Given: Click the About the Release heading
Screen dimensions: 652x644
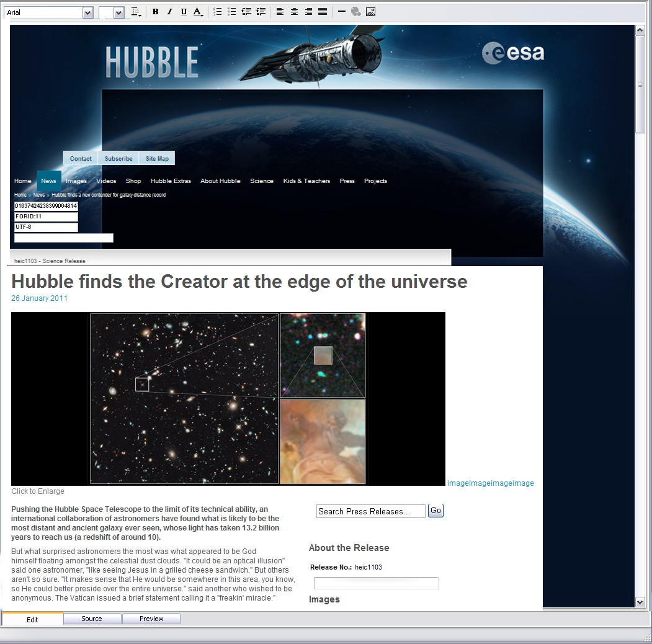Looking at the screenshot, I should (349, 548).
